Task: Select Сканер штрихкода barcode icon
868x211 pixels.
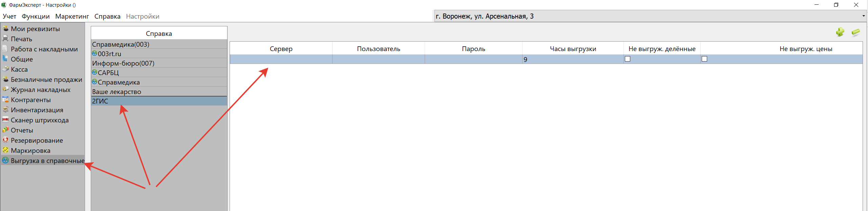Action: tap(5, 120)
